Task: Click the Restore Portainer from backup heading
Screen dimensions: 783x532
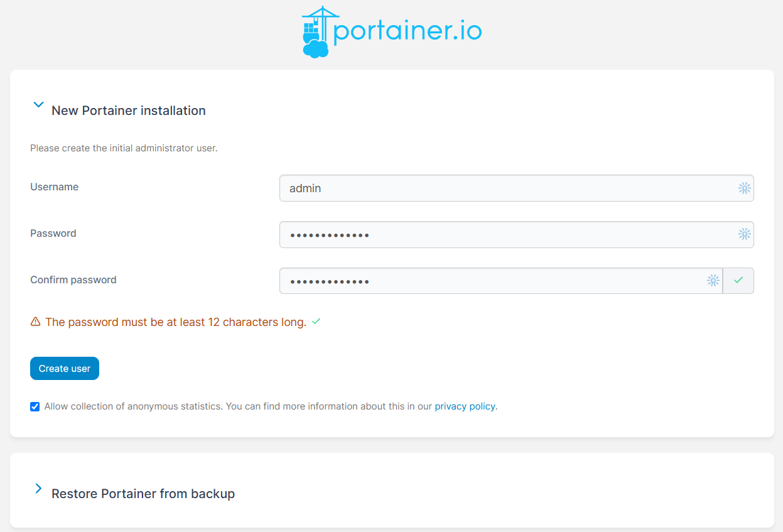Action: (143, 494)
